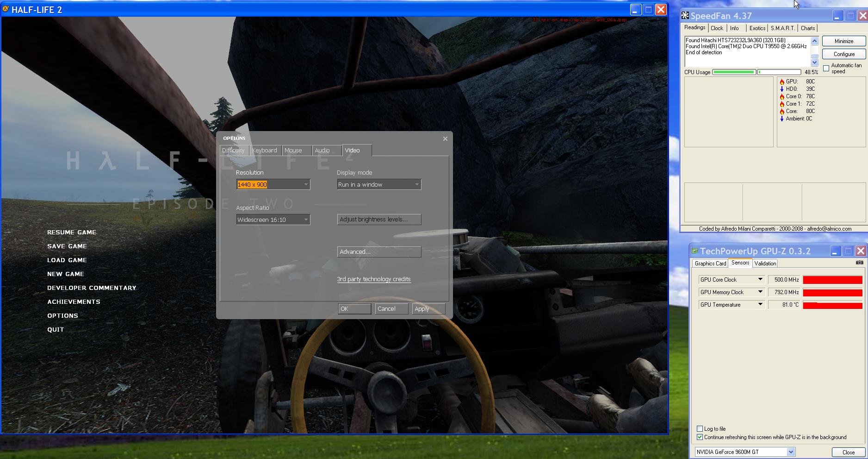868x459 pixels.
Task: Open the GPU-Z Validation tab
Action: coord(765,264)
